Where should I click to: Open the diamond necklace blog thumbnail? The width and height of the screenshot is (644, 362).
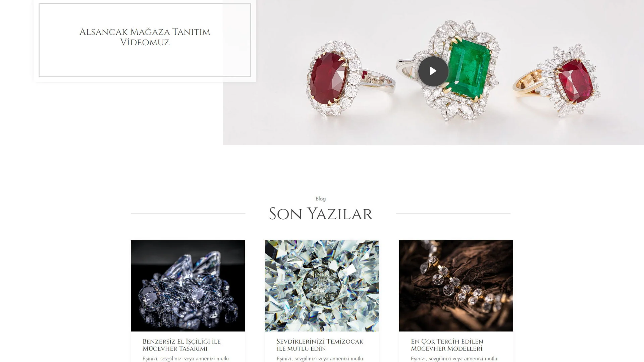coord(456,286)
